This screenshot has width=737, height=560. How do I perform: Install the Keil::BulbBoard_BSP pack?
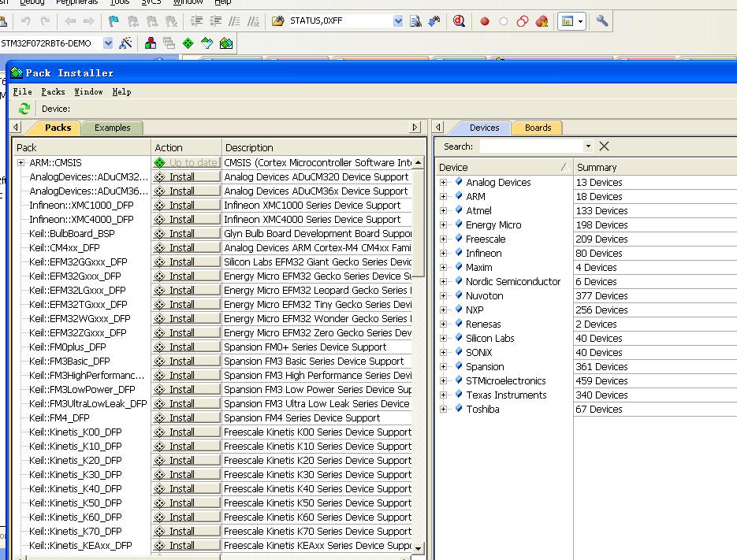186,233
